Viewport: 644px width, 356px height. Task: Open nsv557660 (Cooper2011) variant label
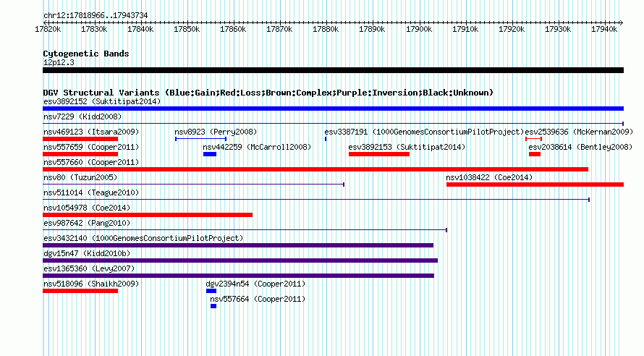point(91,162)
